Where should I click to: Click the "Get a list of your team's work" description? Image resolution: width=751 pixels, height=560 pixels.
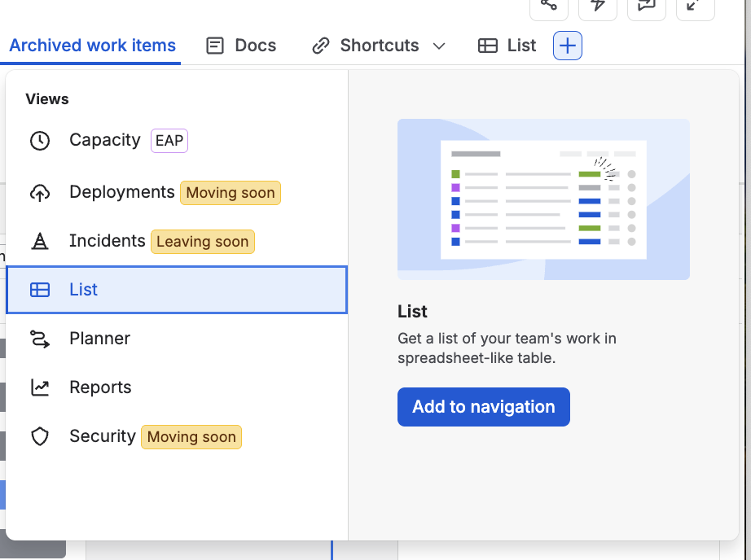pos(507,348)
